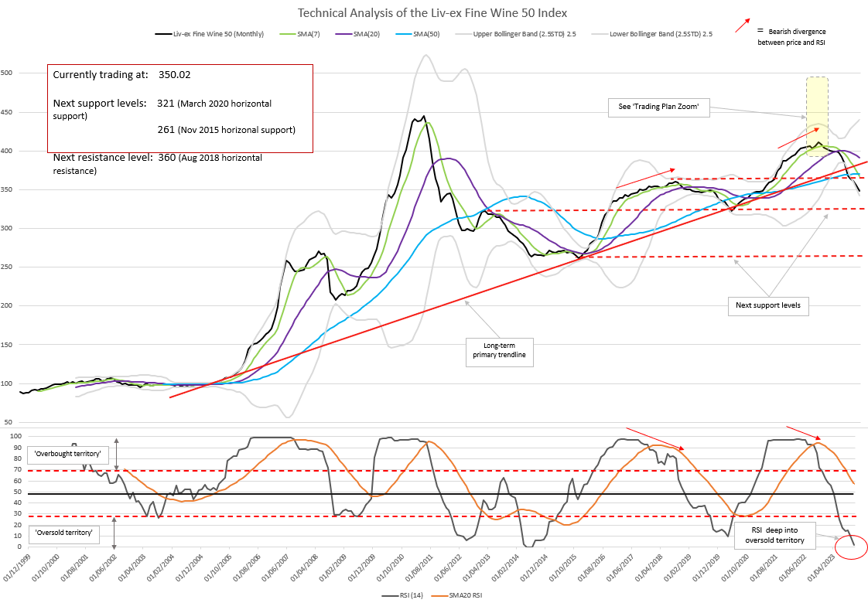The image size is (868, 603).
Task: Click the 01/06/2022 date label
Action: coord(791,567)
